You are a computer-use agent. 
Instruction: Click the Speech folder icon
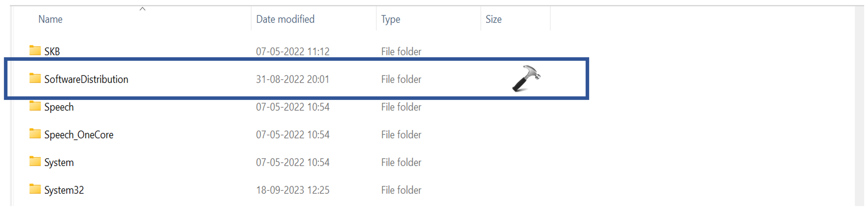pyautogui.click(x=35, y=106)
